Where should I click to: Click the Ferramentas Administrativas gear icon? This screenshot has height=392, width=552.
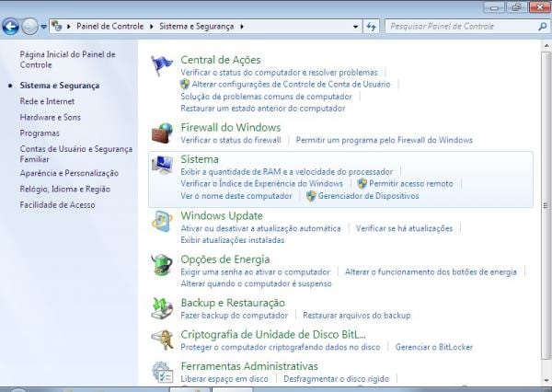(162, 372)
